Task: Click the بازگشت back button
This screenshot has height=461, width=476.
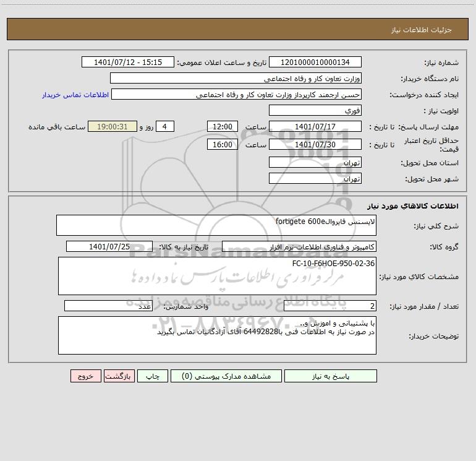Action: point(119,376)
